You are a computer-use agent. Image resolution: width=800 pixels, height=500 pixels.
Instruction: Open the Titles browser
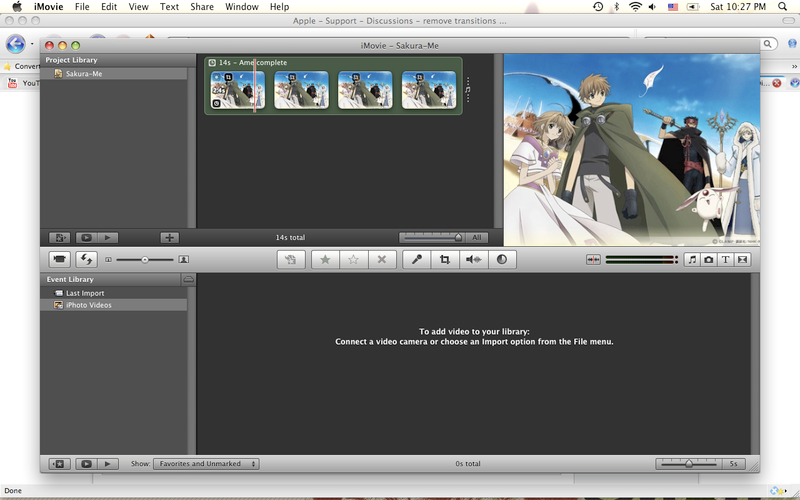point(725,259)
